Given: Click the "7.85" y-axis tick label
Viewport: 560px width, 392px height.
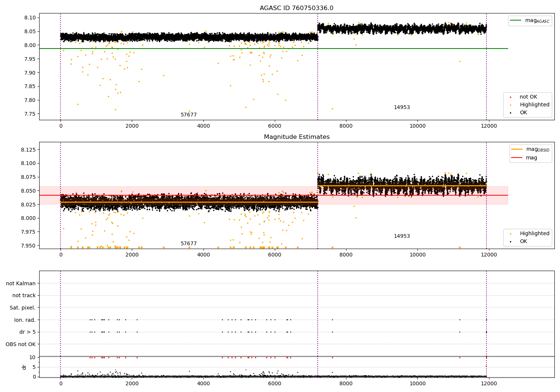Looking at the screenshot, I should pos(30,86).
